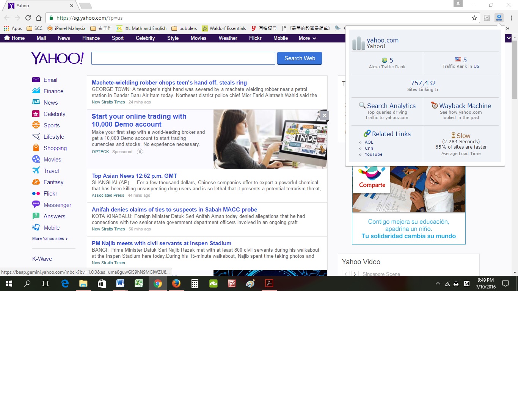Open the Email icon in Yahoo sidebar
This screenshot has width=518, height=420.
[36, 80]
